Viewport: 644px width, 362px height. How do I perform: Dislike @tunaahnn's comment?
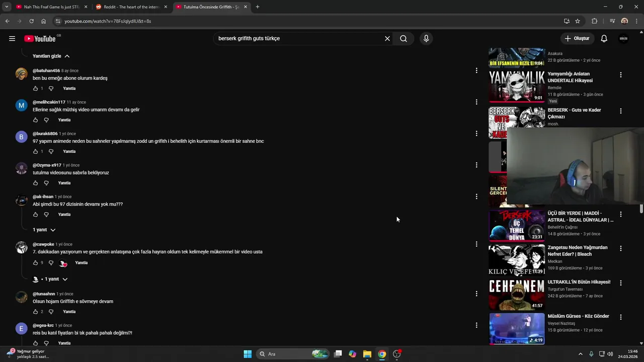(x=51, y=312)
